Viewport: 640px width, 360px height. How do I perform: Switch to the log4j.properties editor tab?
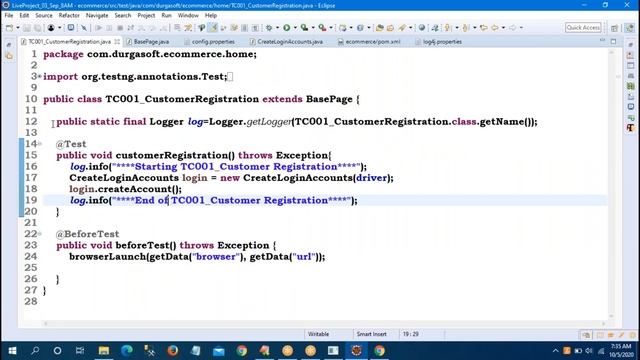[x=438, y=42]
